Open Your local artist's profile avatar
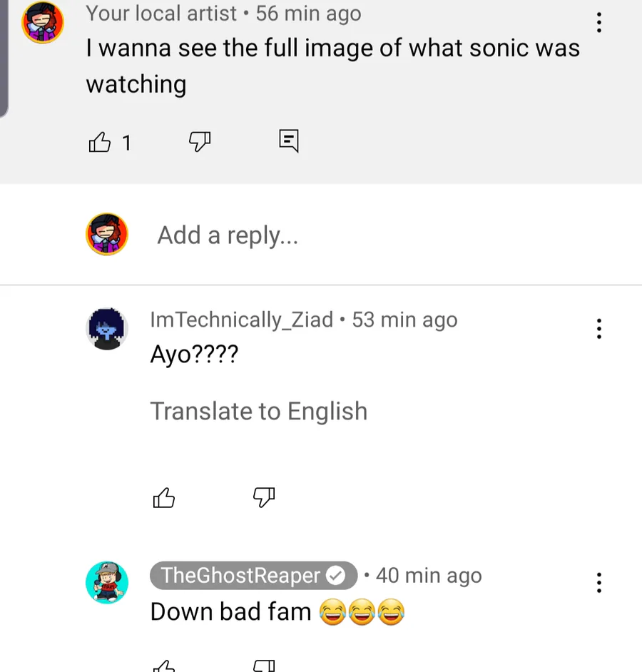This screenshot has height=672, width=642. click(43, 22)
